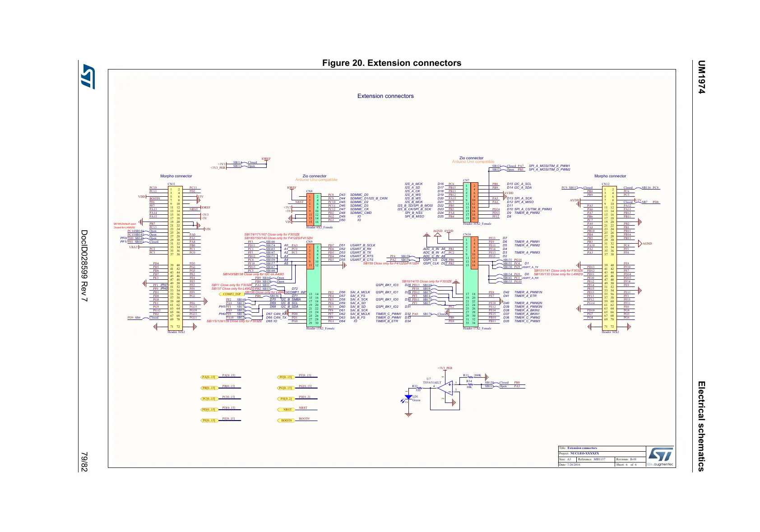Select the yellow BOOT0 port tag
This screenshot has height=532, width=760.
point(286,421)
